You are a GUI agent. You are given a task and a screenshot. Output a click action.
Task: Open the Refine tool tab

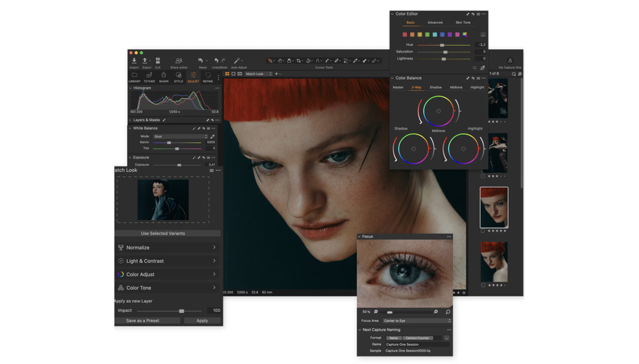pos(208,77)
